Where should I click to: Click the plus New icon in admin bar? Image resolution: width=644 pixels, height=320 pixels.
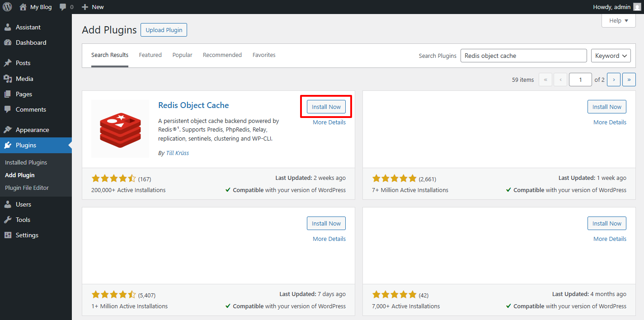85,7
